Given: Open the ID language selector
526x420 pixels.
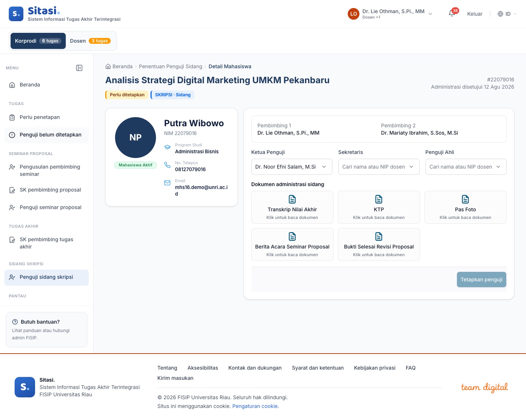Looking at the screenshot, I should pos(507,14).
